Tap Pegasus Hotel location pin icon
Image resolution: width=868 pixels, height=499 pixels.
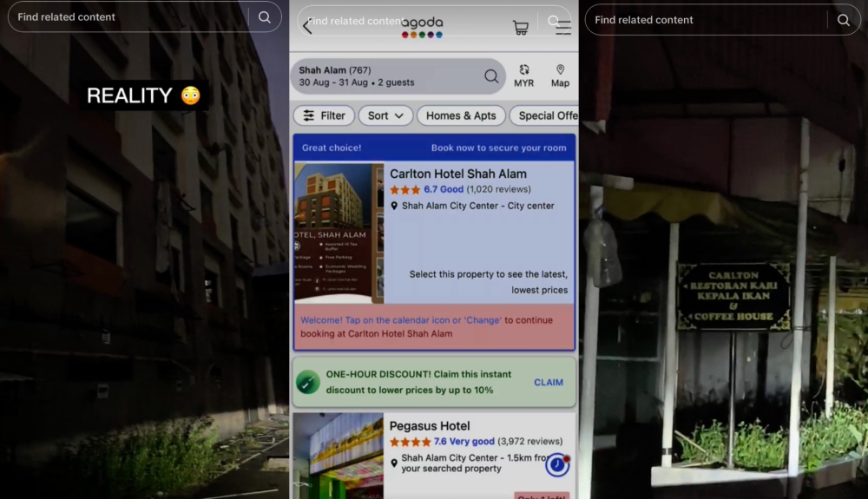(x=393, y=463)
